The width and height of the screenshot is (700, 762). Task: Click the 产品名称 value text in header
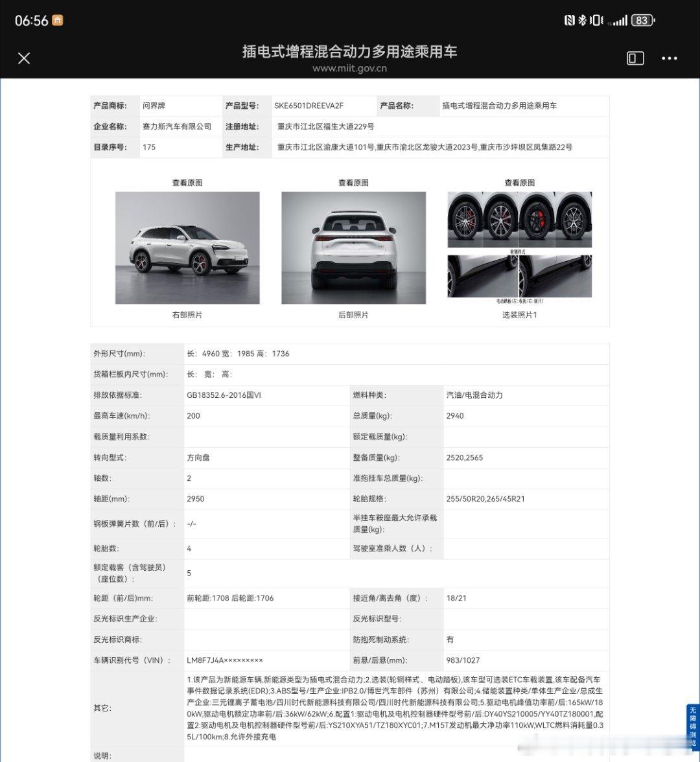pyautogui.click(x=499, y=106)
